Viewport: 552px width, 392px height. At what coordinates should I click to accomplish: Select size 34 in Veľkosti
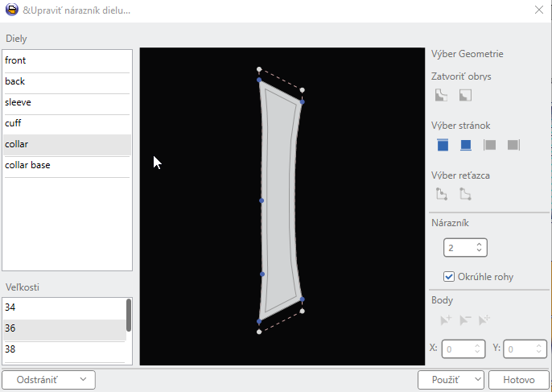point(64,307)
